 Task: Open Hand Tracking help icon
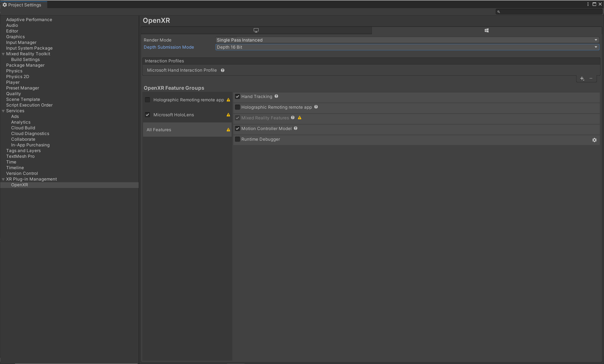pos(276,96)
